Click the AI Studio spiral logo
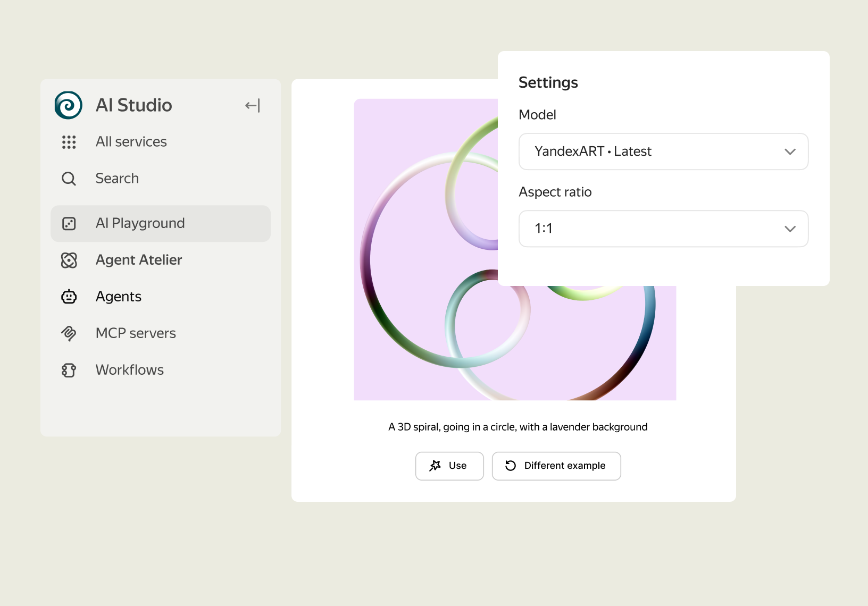 69,105
